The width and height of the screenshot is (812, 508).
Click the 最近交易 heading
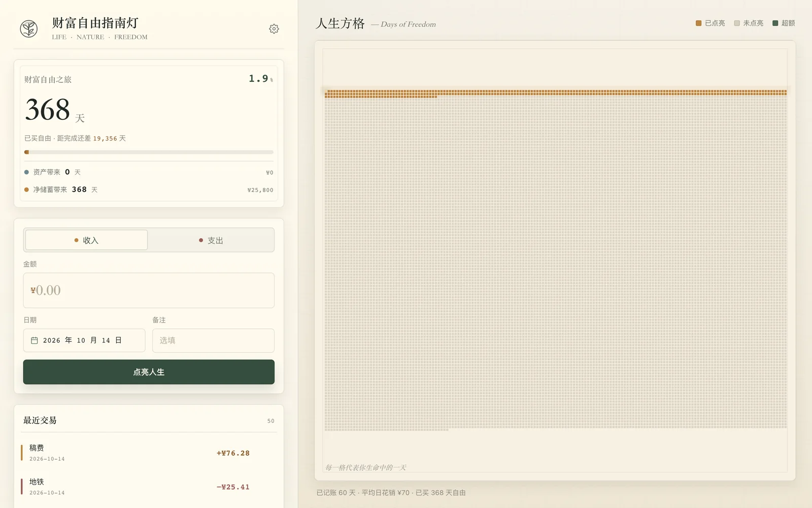click(x=40, y=420)
